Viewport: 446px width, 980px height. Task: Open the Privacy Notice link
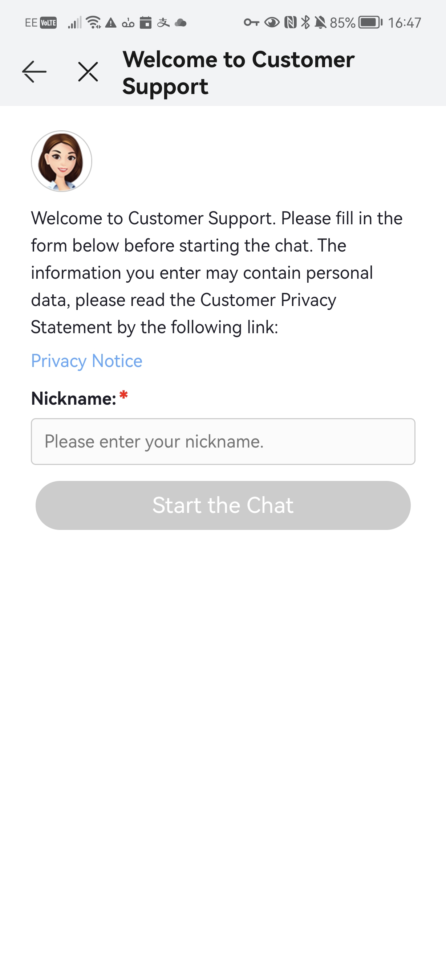(87, 361)
